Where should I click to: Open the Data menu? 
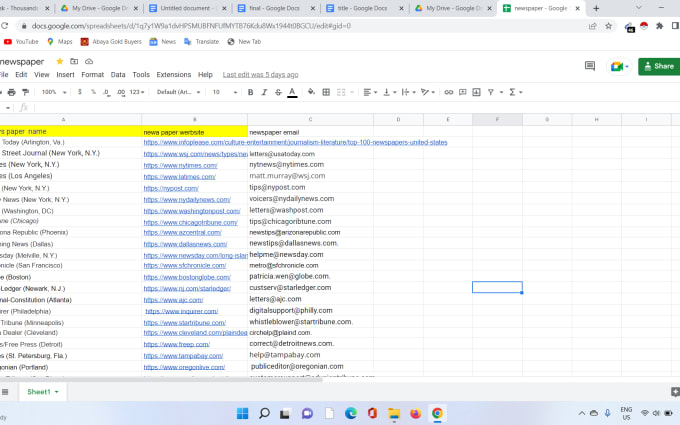(x=118, y=75)
